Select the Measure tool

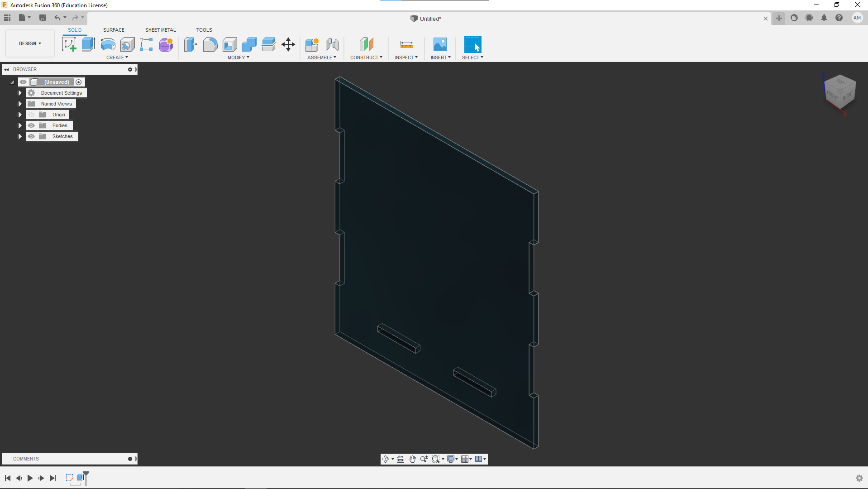[x=406, y=44]
